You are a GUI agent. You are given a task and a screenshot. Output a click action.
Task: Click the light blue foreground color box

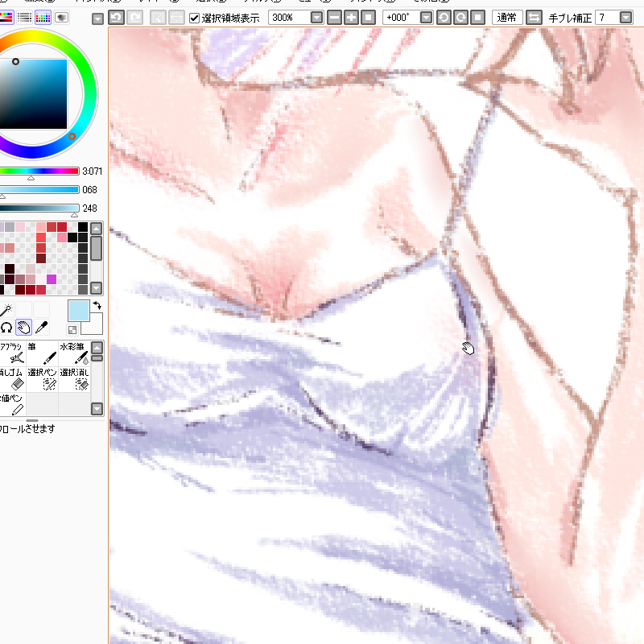(78, 311)
